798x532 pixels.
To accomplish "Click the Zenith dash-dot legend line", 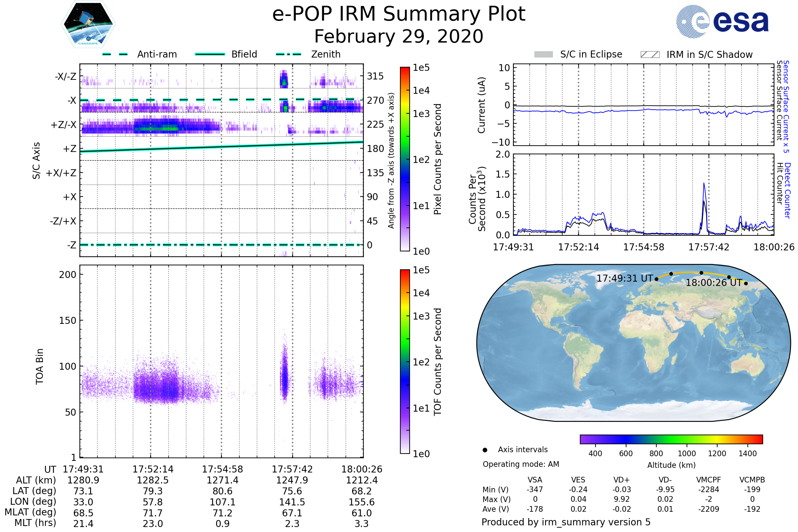I will point(288,54).
